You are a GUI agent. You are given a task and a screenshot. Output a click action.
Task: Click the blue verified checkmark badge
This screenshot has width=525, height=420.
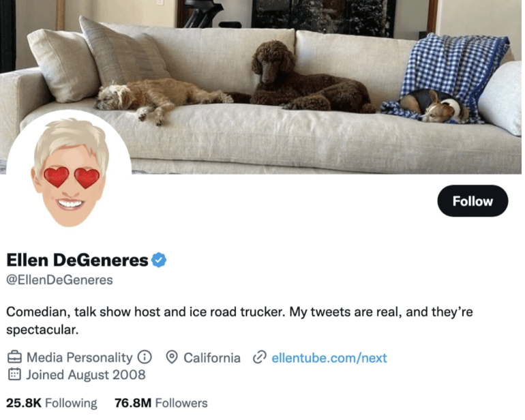[x=159, y=260]
